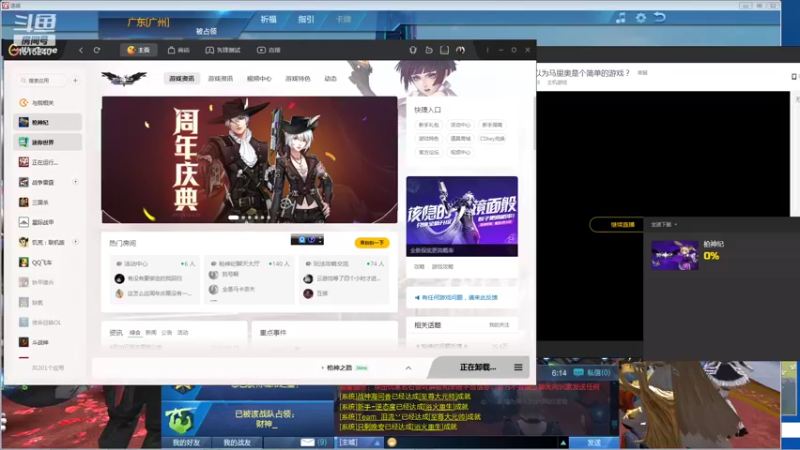
Task: Open the test tab with person icon
Action: tap(223, 50)
